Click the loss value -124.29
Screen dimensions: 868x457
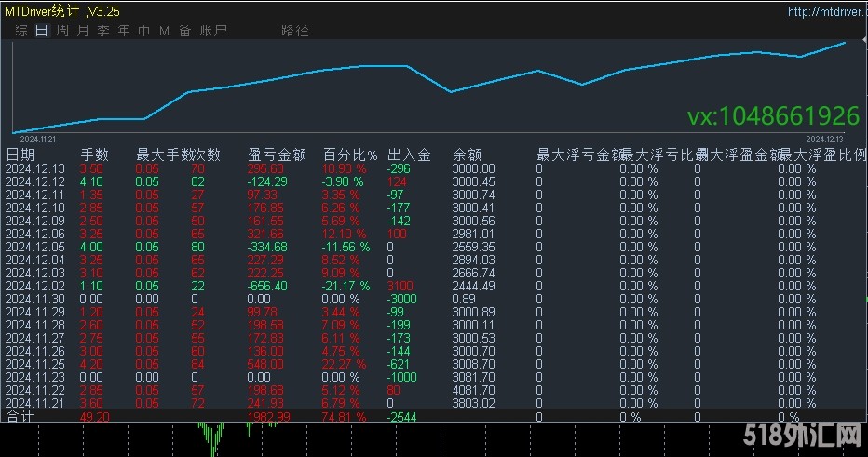tap(267, 181)
